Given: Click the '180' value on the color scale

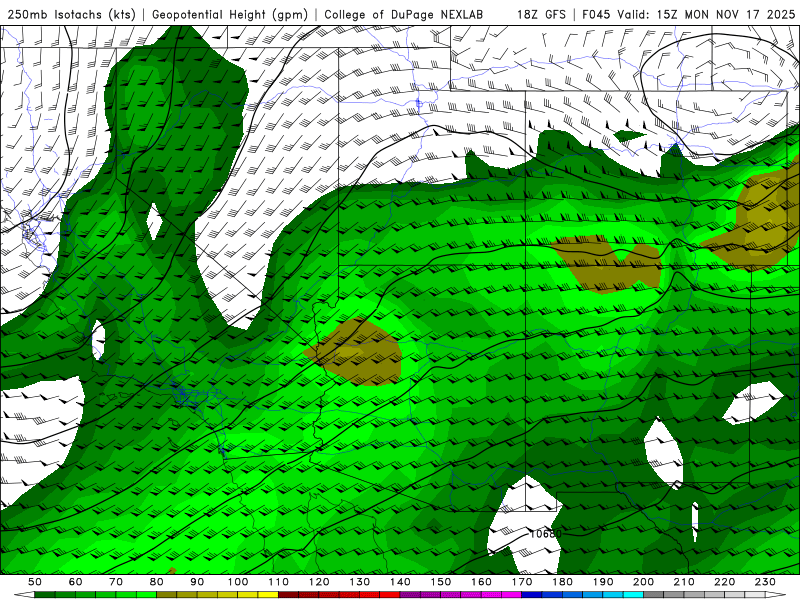Looking at the screenshot, I should tap(562, 582).
